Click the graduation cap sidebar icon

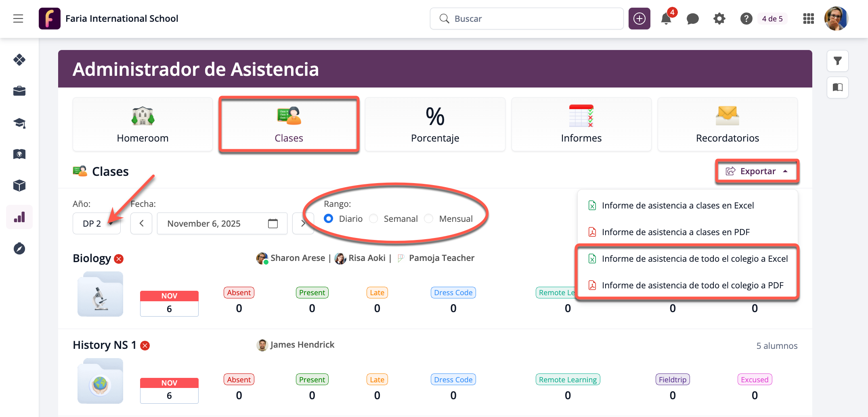click(19, 123)
